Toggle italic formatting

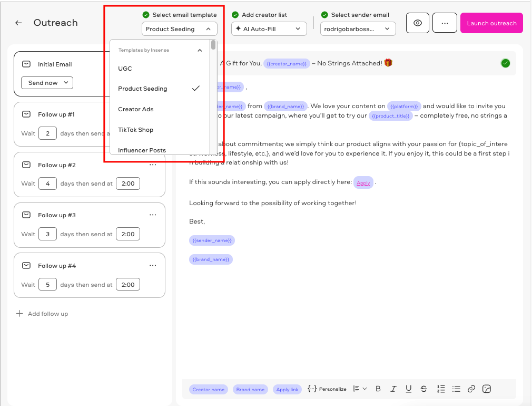(x=393, y=389)
